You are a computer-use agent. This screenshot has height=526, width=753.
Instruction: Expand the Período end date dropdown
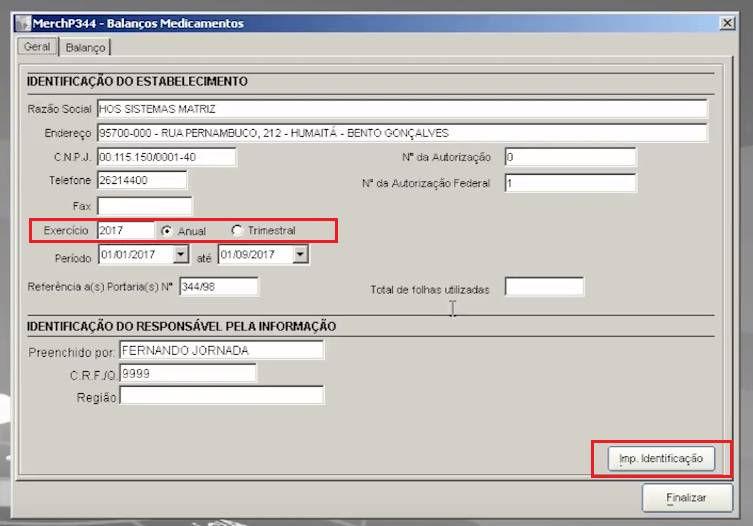300,255
